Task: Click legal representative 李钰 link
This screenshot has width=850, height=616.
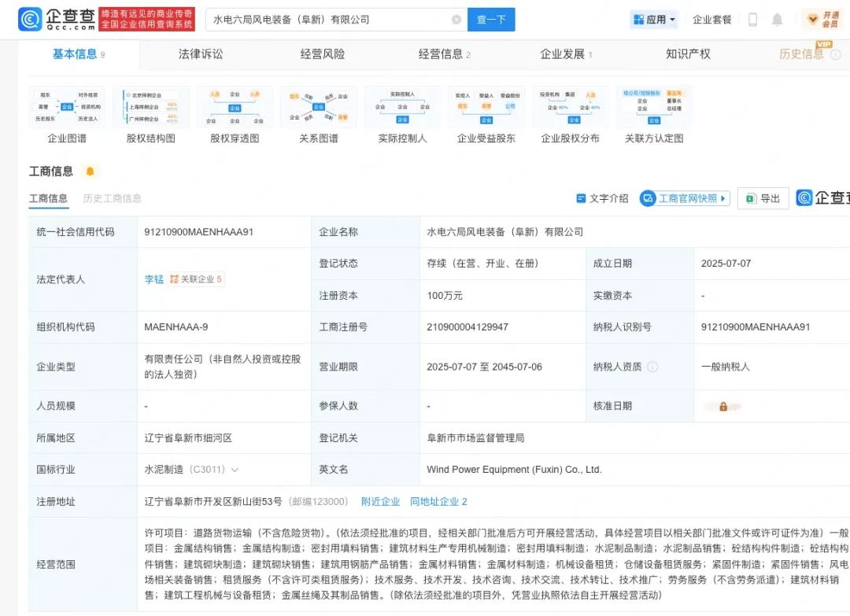Action: pyautogui.click(x=154, y=278)
